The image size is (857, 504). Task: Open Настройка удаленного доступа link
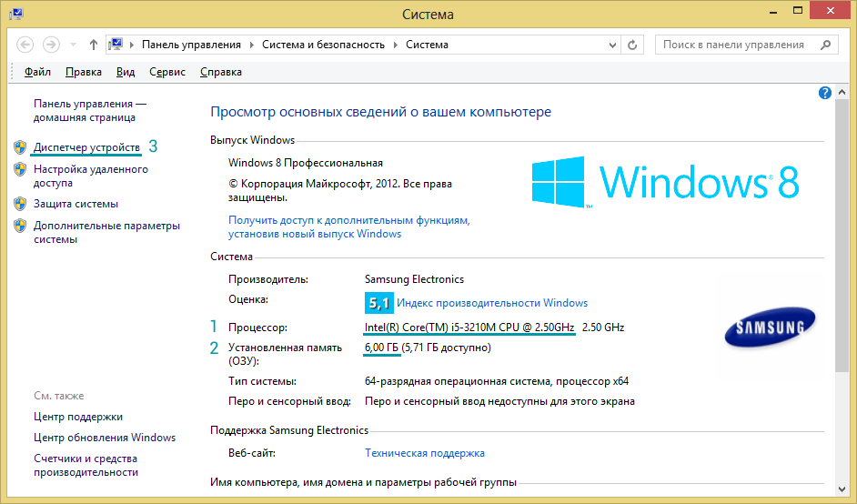point(91,176)
